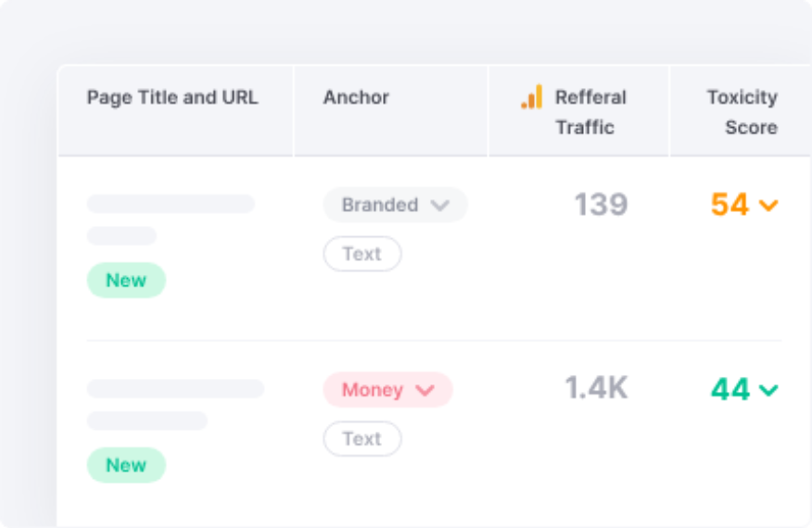Click the red chevron in Money pill
Viewport: 812px width, 528px height.
(425, 390)
